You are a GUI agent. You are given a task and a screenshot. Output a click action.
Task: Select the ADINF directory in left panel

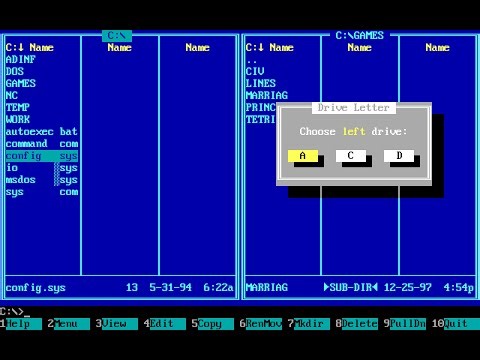point(21,59)
